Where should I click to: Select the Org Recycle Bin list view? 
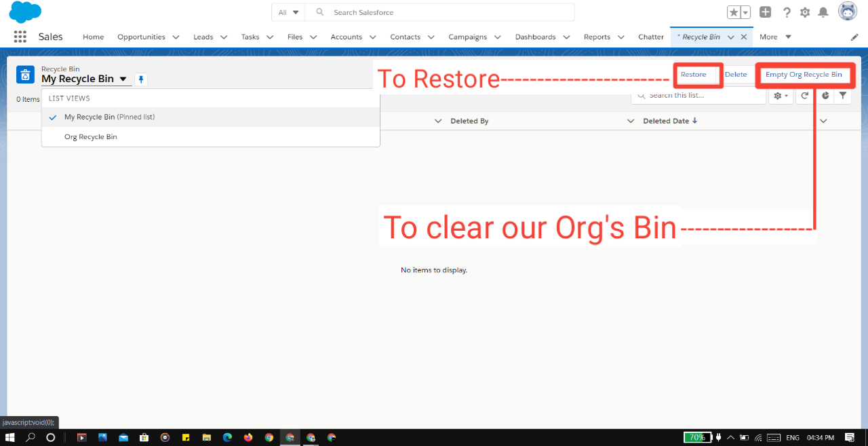90,136
